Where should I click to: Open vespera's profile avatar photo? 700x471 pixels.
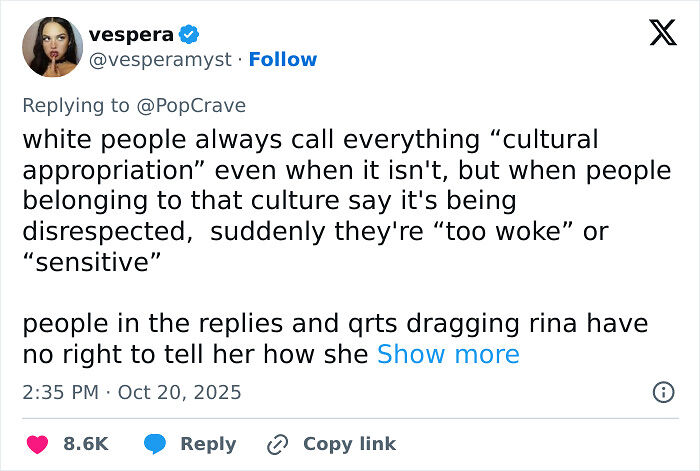(x=52, y=47)
